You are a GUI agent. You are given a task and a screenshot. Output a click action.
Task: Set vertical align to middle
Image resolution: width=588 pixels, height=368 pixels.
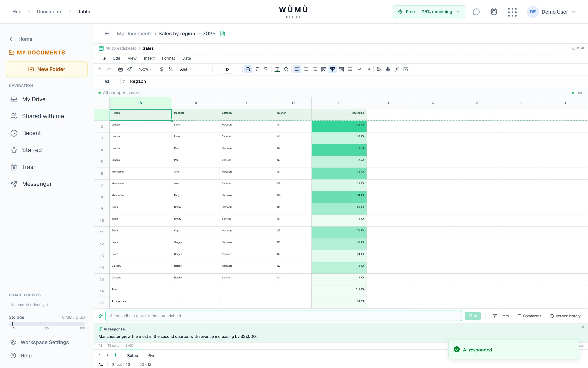(332, 69)
